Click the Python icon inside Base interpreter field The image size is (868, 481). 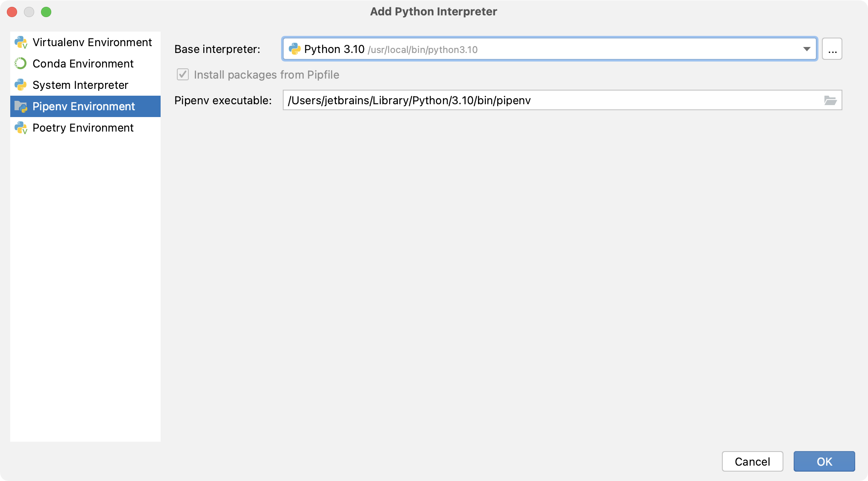click(295, 49)
